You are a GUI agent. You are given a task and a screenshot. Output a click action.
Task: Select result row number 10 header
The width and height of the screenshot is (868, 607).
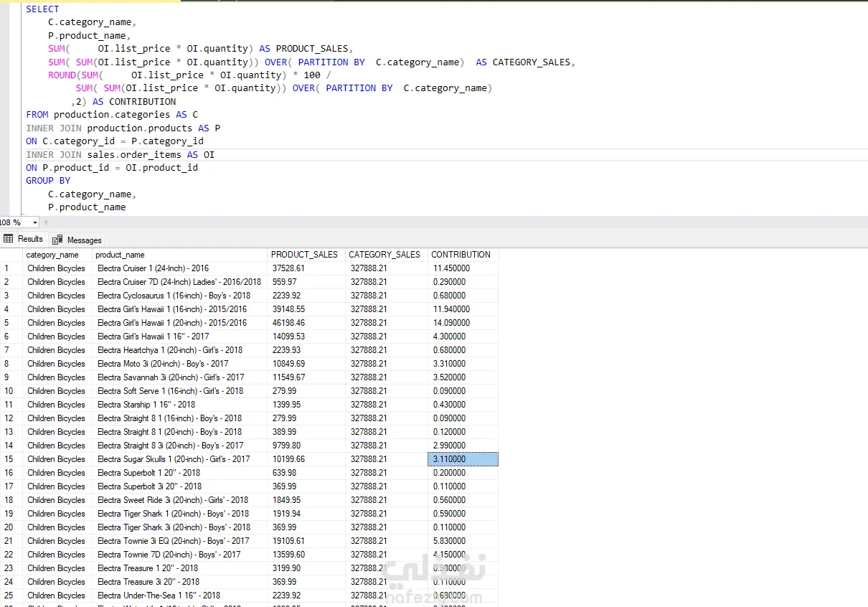pos(11,391)
